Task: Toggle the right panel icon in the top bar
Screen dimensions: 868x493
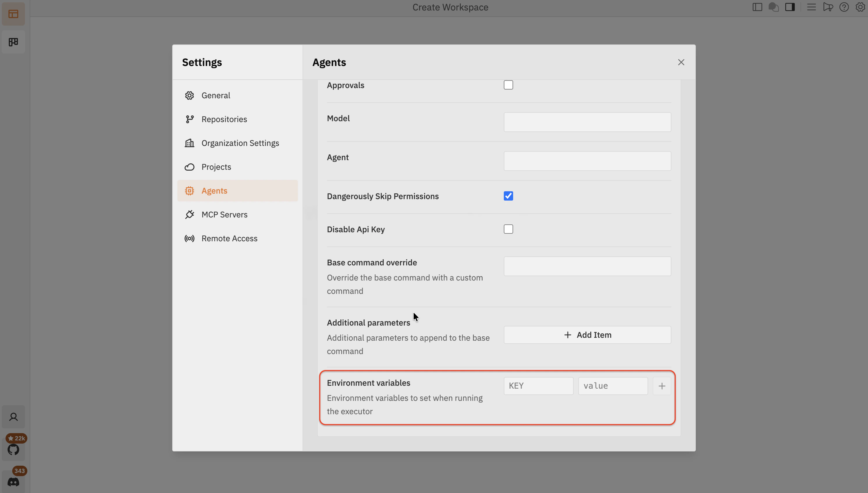Action: [790, 7]
